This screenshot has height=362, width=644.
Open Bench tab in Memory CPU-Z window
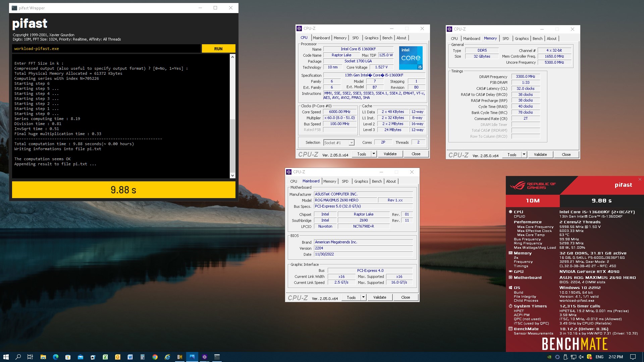[x=537, y=39]
